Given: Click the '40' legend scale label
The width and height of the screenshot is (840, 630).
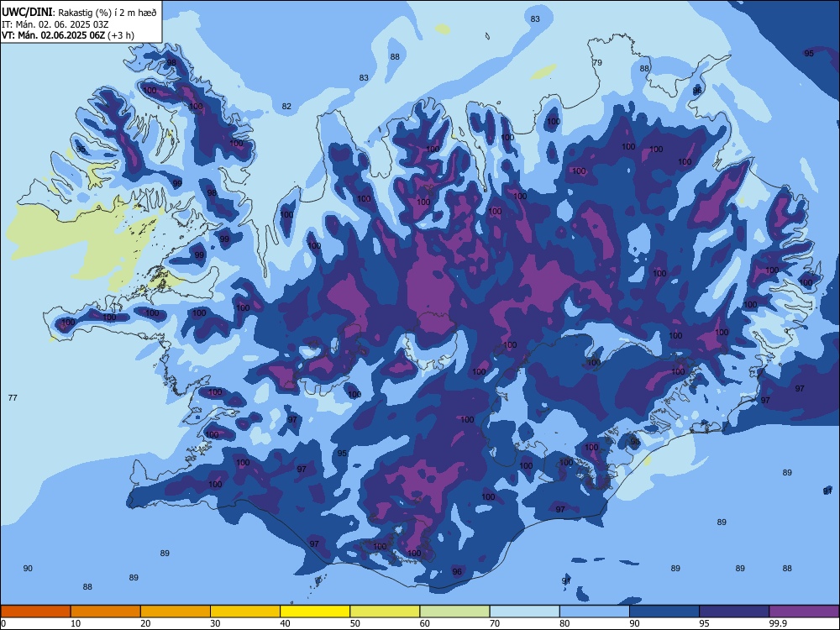Looking at the screenshot, I should click(285, 623).
